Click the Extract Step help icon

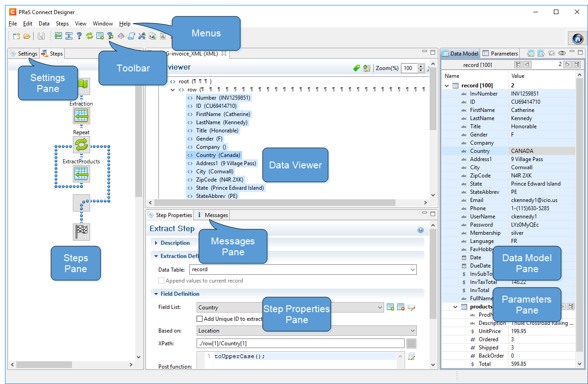[x=421, y=230]
